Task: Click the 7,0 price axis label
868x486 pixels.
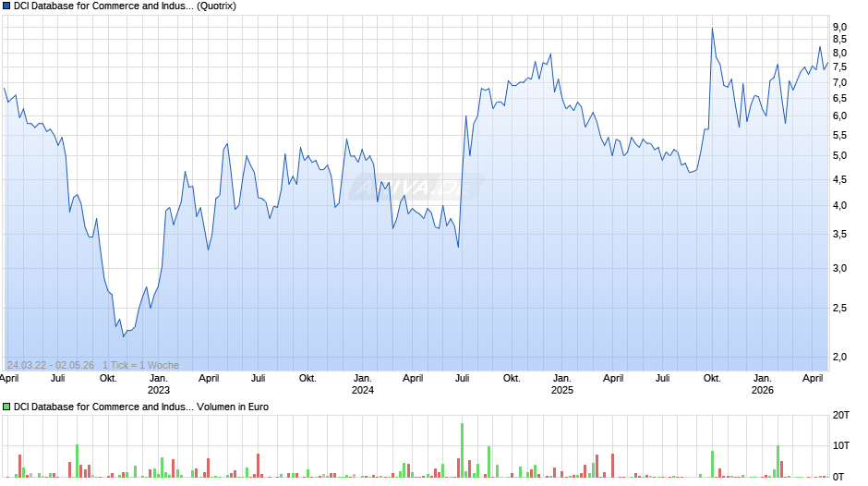Action: [x=839, y=82]
